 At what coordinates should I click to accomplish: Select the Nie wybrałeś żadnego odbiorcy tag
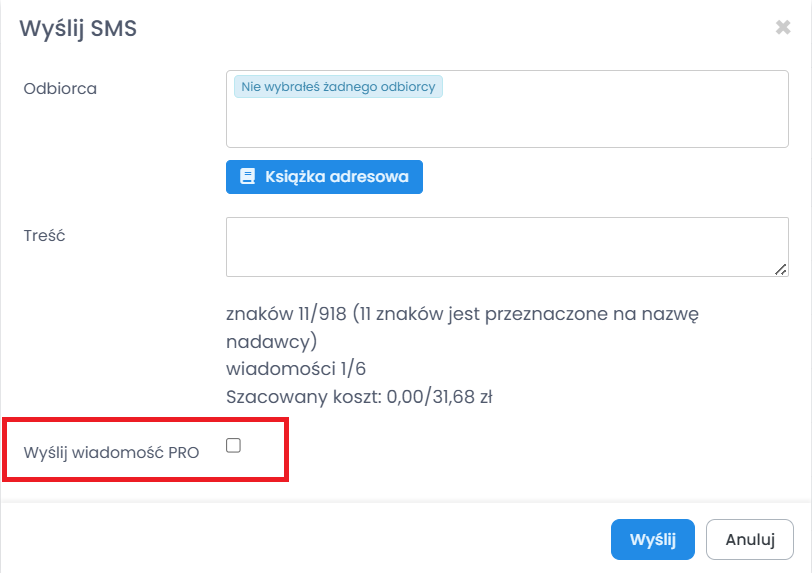pos(338,87)
